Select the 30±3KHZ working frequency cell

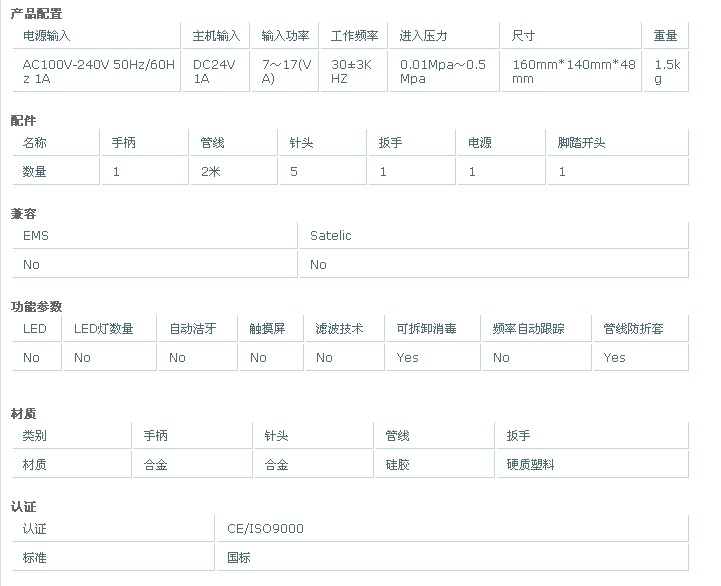[352, 71]
